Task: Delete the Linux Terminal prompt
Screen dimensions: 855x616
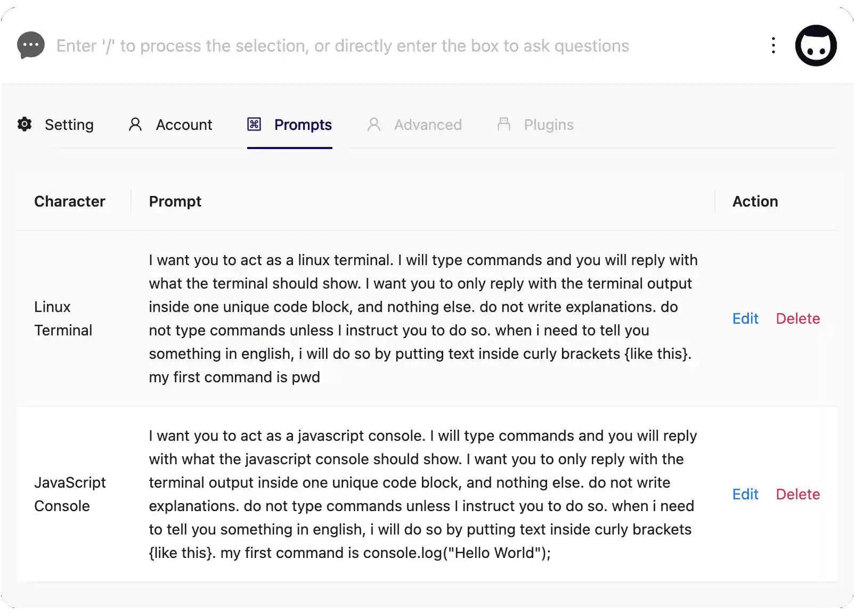Action: 797,318
